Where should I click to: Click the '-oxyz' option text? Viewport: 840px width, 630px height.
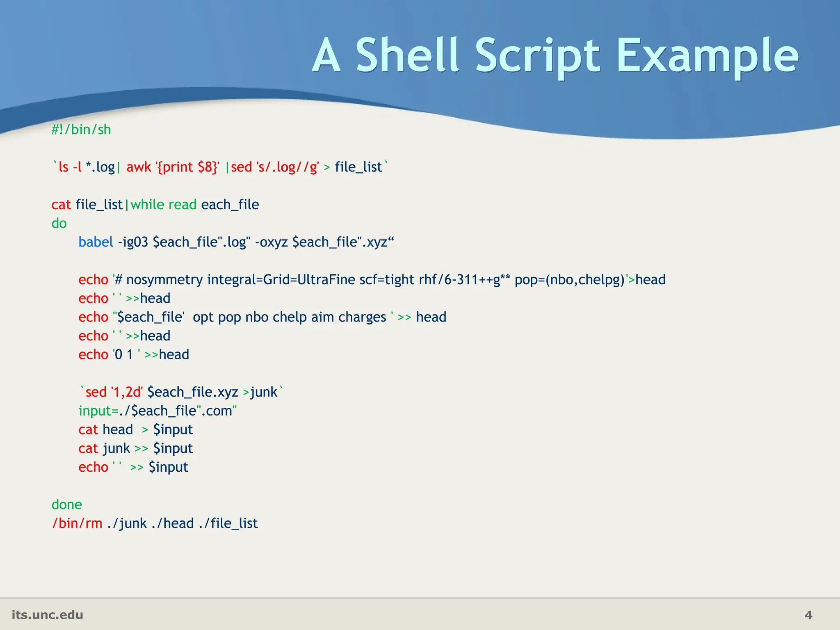click(271, 242)
